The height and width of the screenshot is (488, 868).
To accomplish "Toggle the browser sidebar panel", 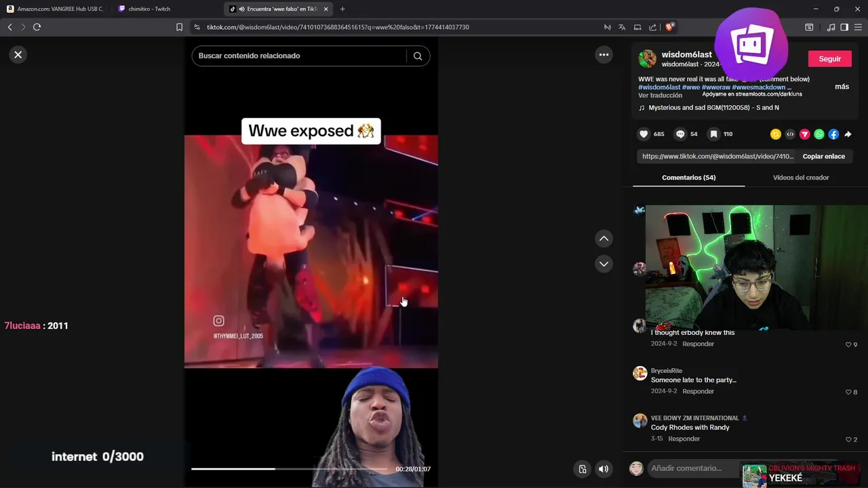I will (x=844, y=27).
